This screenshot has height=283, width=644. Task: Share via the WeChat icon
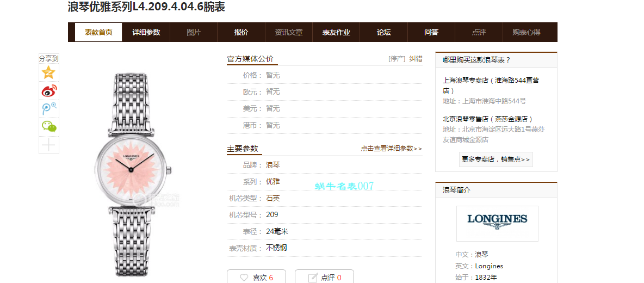pos(49,127)
